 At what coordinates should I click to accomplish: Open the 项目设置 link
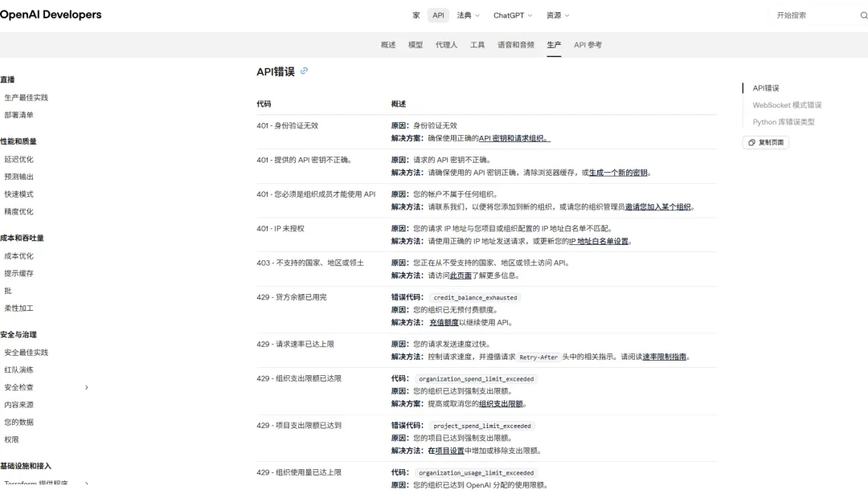[x=449, y=451]
